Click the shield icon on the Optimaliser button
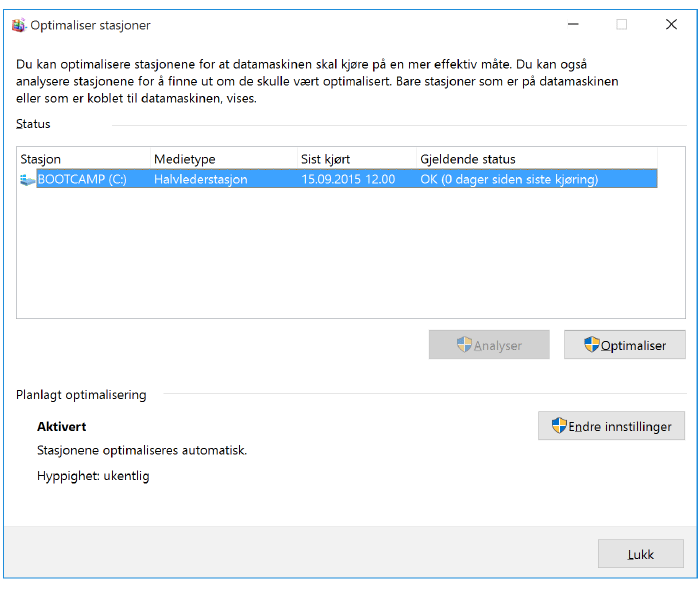Screen dimensions: 700x592 coord(592,345)
